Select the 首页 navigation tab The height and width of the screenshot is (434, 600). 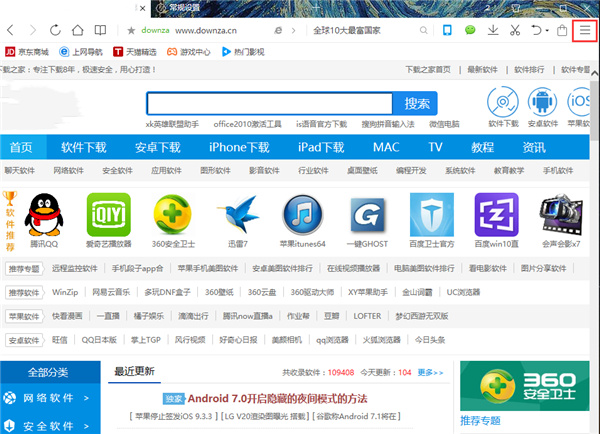pos(21,147)
